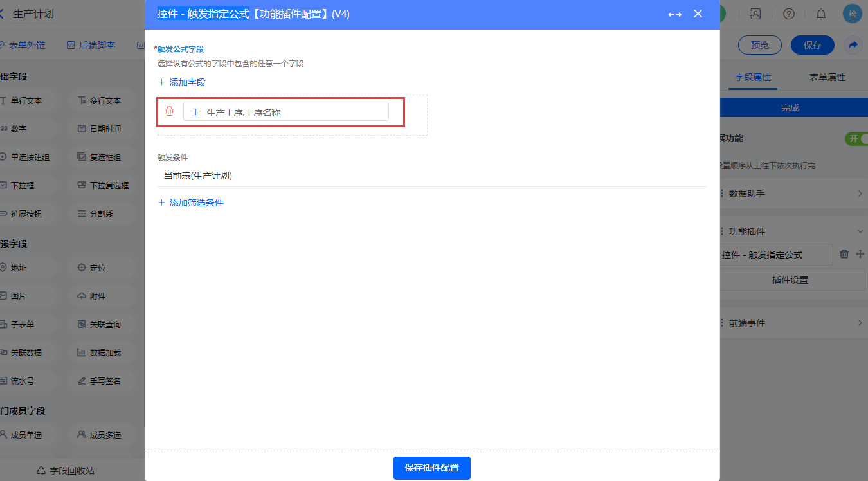
Task: Delete the 生产工序.工序名称 trigger field
Action: tap(169, 111)
